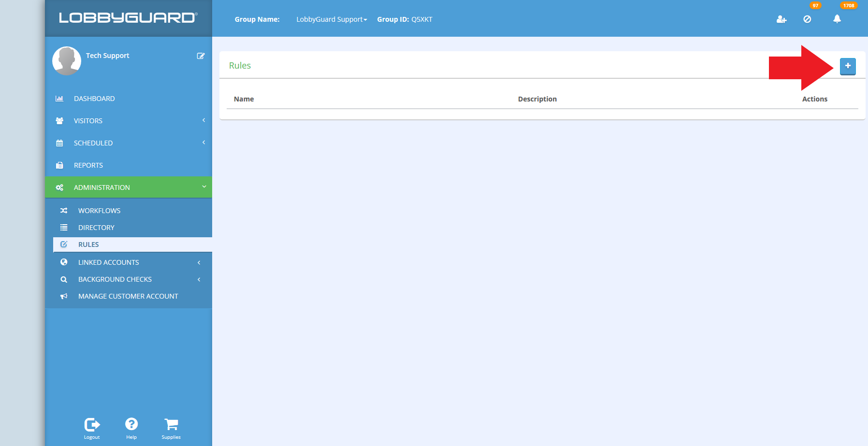The height and width of the screenshot is (446, 868).
Task: Click the orange 1708 notification badge
Action: coord(849,6)
